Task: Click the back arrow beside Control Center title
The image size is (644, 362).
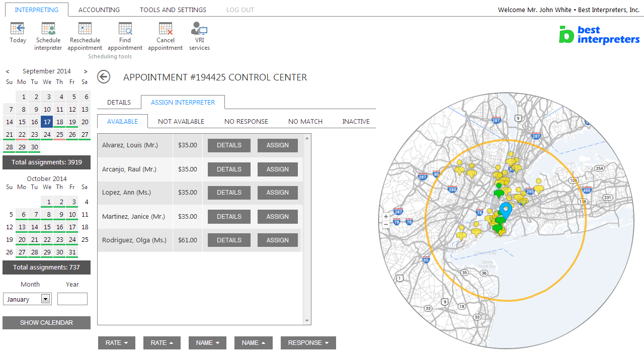Action: coord(104,77)
